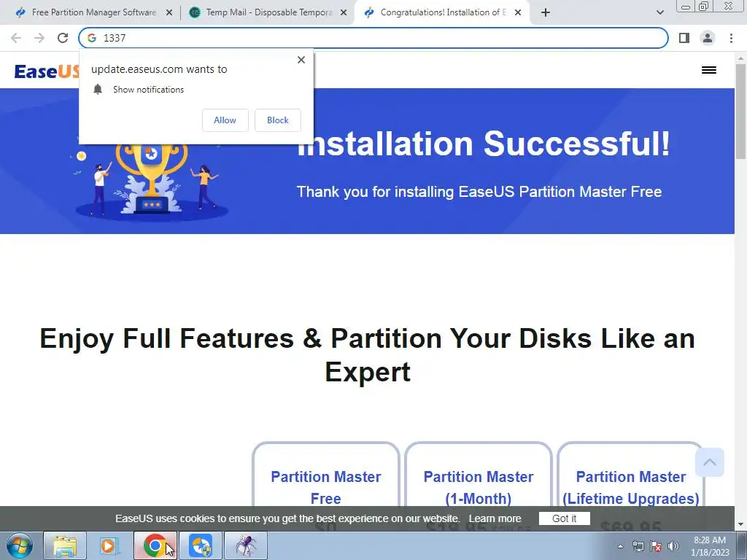Screen dimensions: 747x560
Task: Select Partition Master (Lifetime Upgrades) heading
Action: pos(631,487)
